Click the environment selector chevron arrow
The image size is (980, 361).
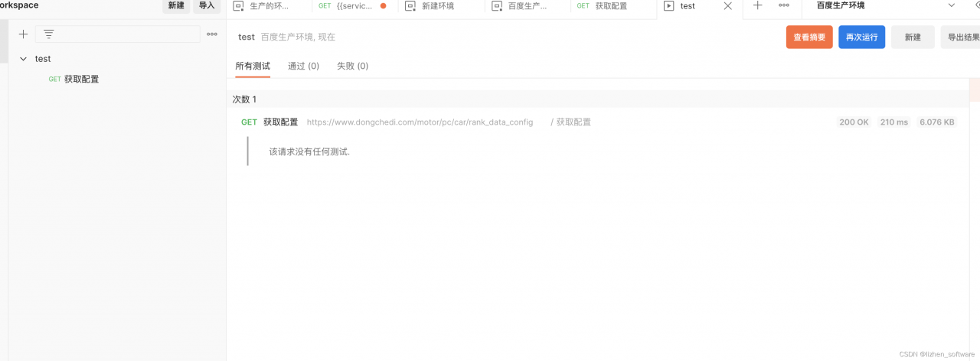(952, 5)
